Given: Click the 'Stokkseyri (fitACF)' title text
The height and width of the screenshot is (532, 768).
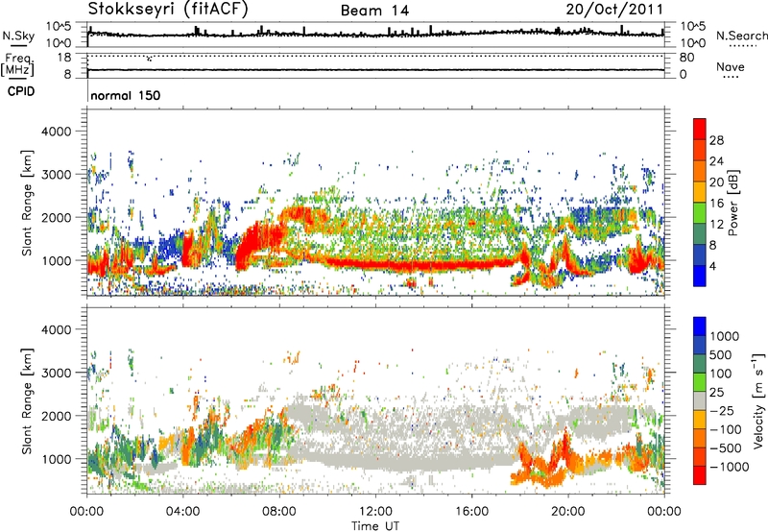Looking at the screenshot, I should [x=168, y=10].
